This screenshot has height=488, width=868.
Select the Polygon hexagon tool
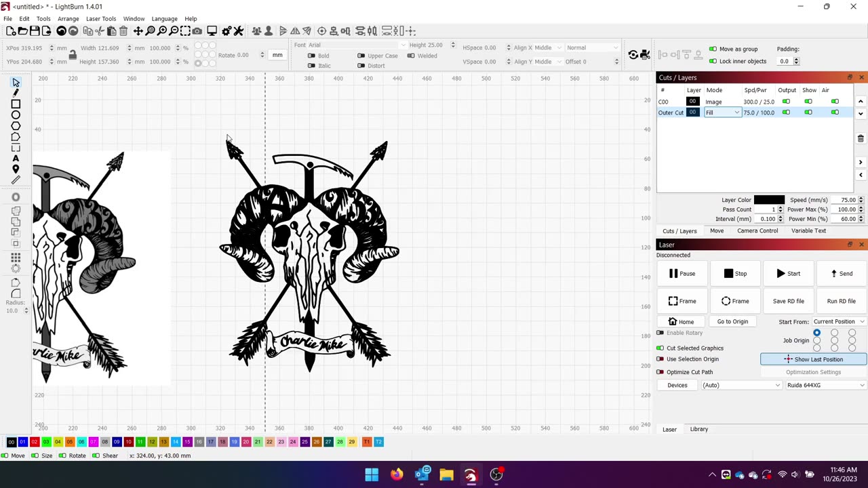16,126
